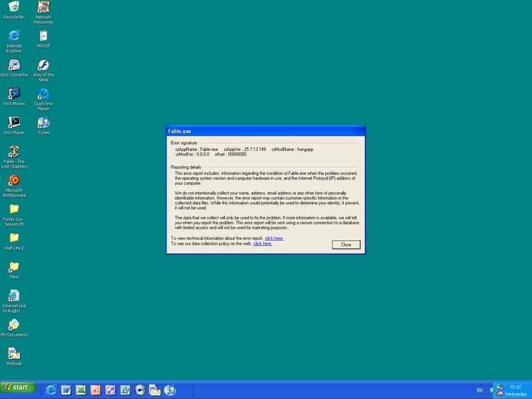Viewport: 532px width, 399px height.
Task: Select the Films folder shortcut
Action: pos(14,270)
